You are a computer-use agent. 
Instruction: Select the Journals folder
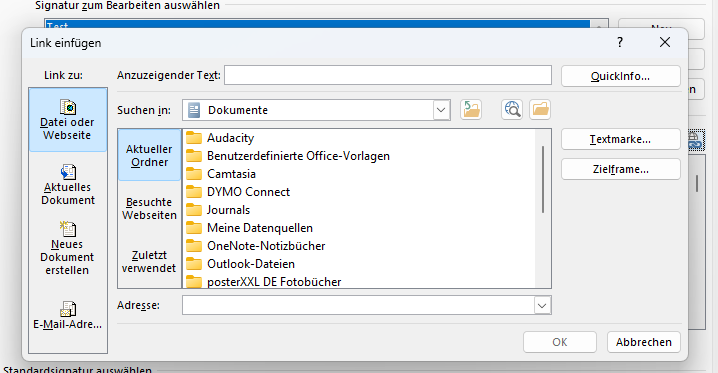tap(218, 210)
